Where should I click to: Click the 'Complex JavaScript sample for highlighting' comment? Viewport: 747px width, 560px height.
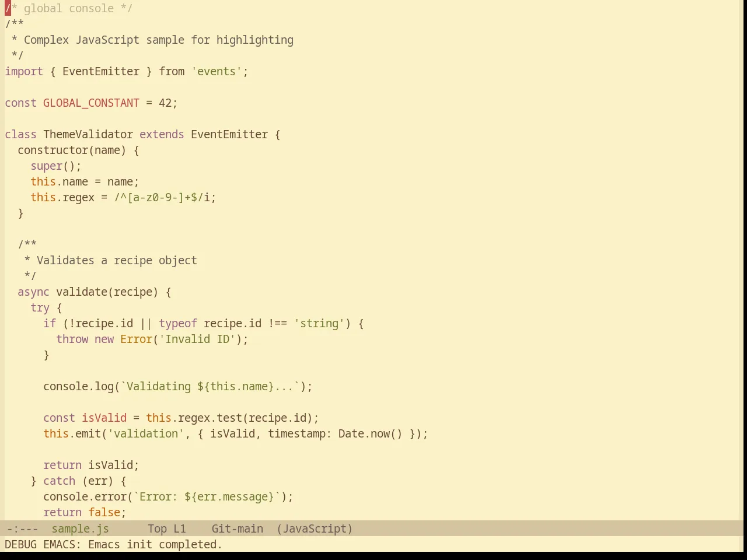[159, 40]
